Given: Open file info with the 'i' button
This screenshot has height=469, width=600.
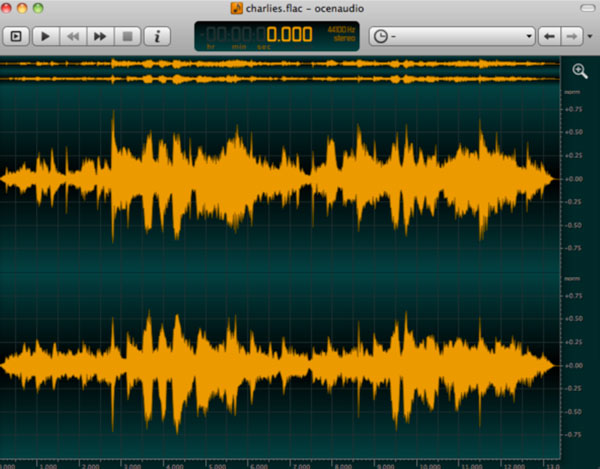Looking at the screenshot, I should (x=157, y=36).
